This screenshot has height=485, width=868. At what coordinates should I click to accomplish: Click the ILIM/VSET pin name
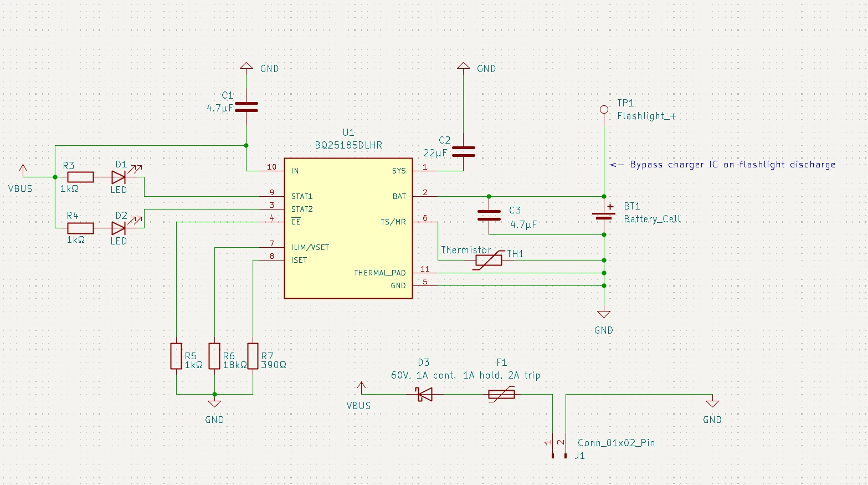[x=310, y=247]
